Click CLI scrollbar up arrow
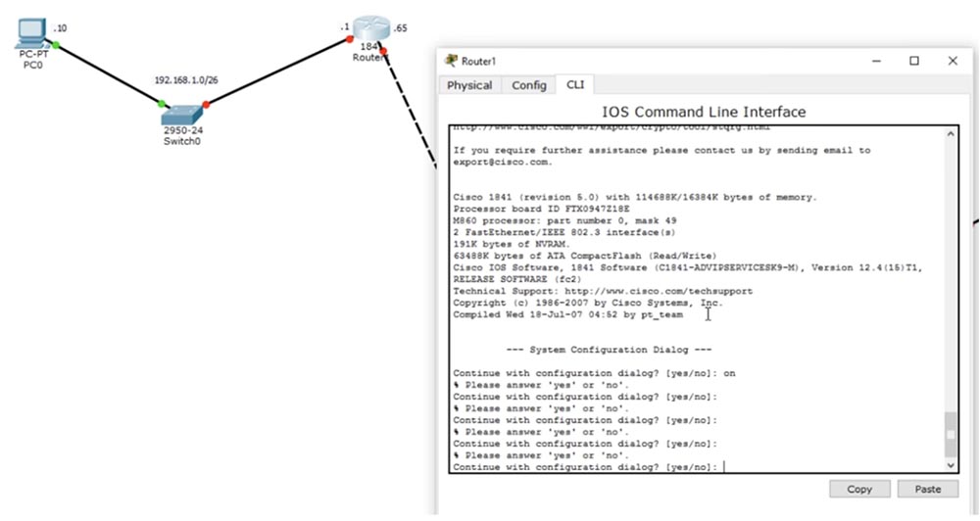The height and width of the screenshot is (521, 980). point(951,134)
